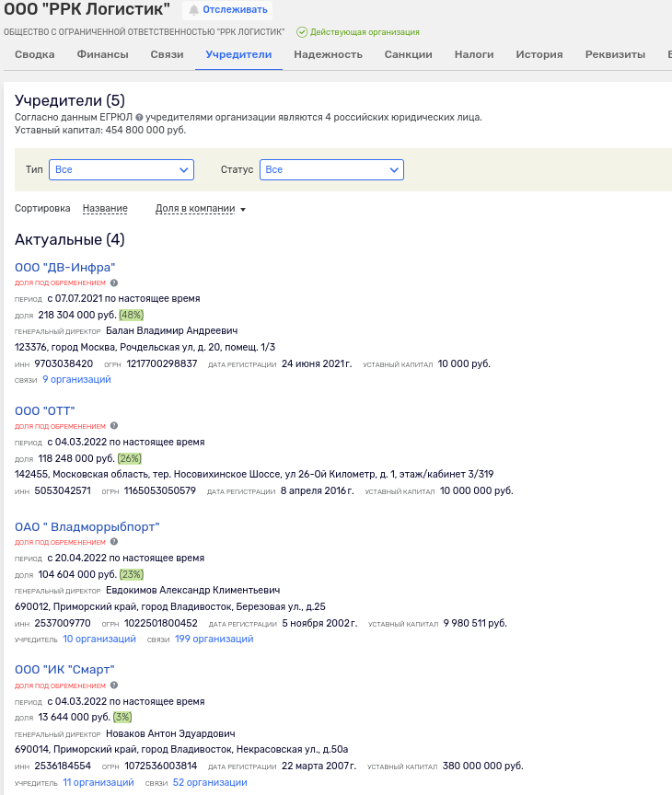672x795 pixels.
Task: Sort founders by Название
Action: click(x=105, y=209)
